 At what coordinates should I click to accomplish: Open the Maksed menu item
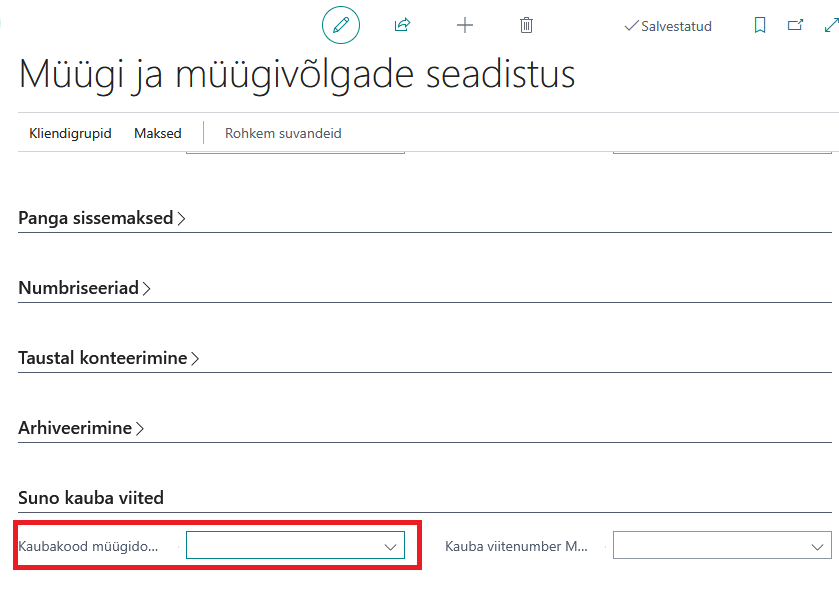[158, 133]
